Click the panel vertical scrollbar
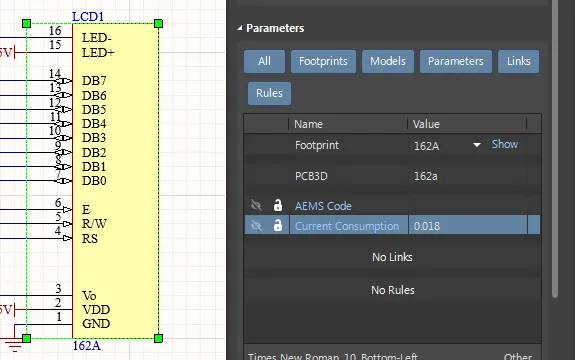 pyautogui.click(x=554, y=149)
